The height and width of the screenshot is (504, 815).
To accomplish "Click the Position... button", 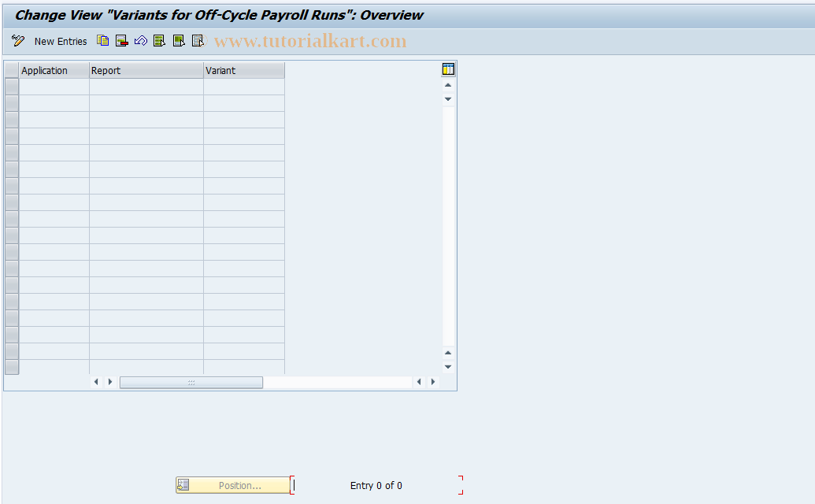I will point(233,485).
